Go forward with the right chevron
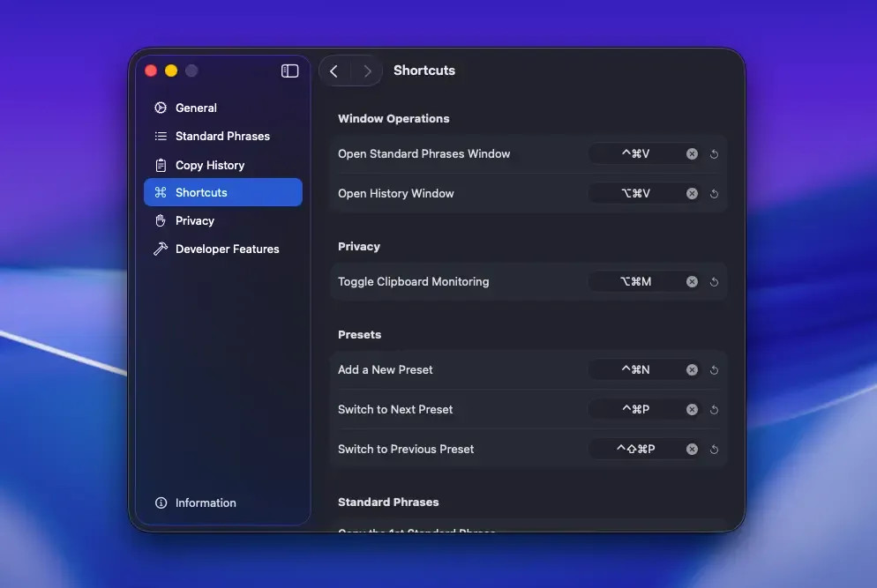 click(367, 71)
